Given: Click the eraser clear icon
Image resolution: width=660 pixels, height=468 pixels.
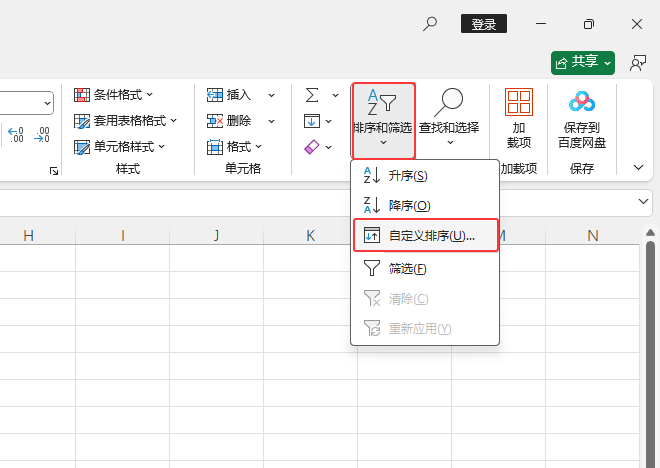Looking at the screenshot, I should click(311, 147).
